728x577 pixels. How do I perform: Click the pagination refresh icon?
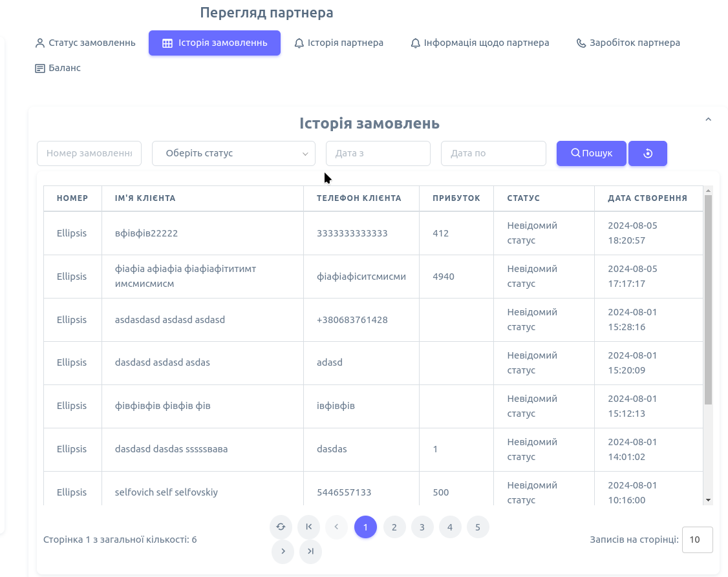[281, 527]
